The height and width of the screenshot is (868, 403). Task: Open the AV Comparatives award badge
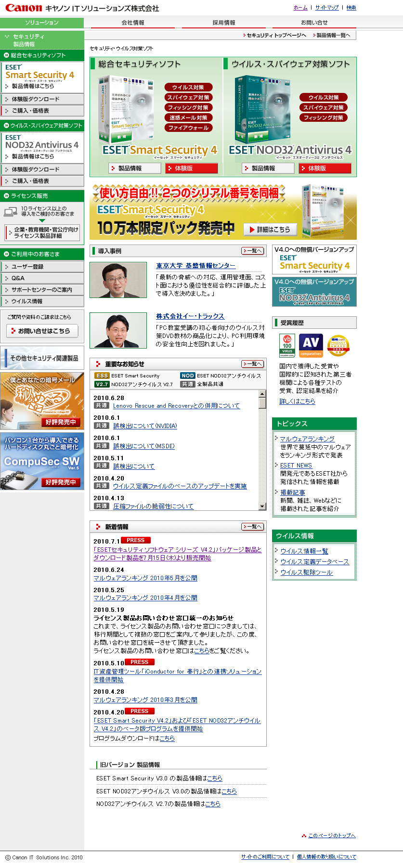pyautogui.click(x=311, y=346)
